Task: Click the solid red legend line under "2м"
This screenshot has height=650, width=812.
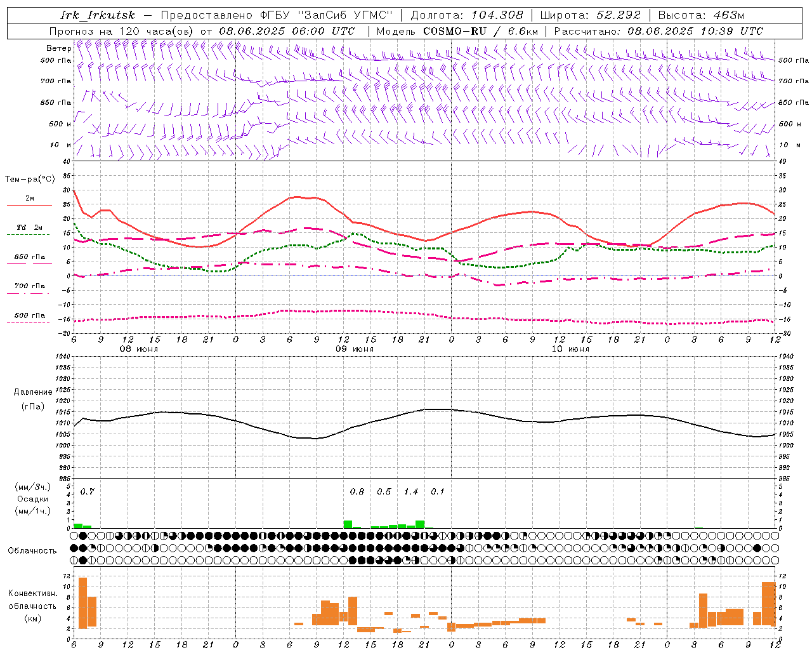Action: pyautogui.click(x=29, y=206)
